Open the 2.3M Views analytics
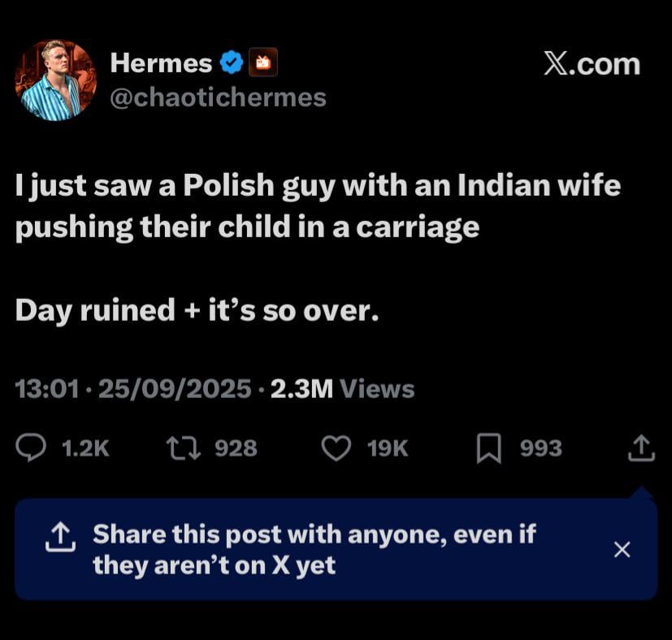 pos(342,390)
